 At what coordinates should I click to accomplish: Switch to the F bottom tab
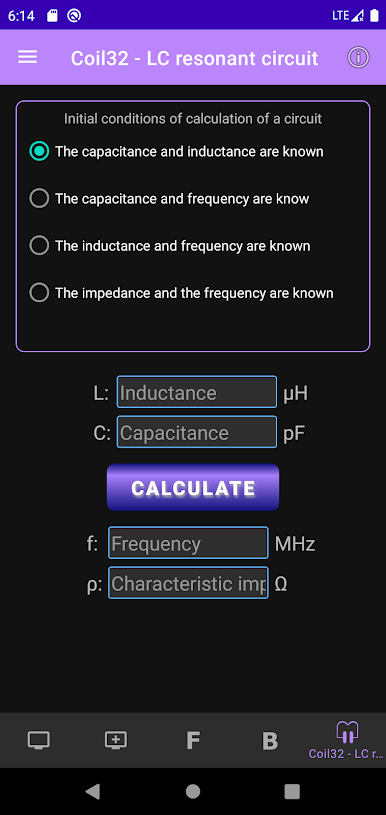tap(193, 741)
